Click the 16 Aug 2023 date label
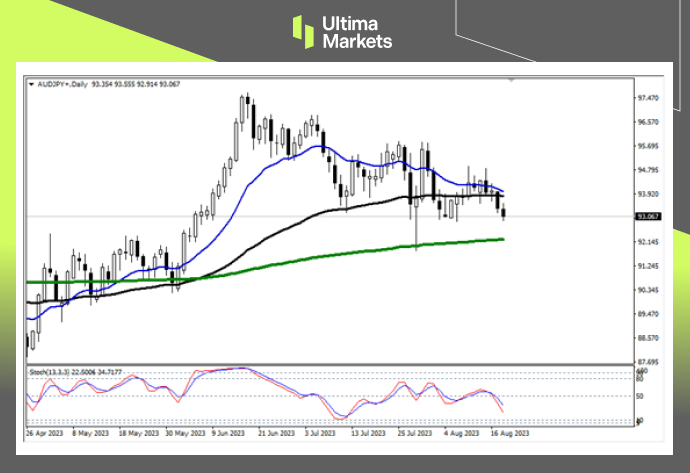The image size is (690, 473). coord(510,433)
